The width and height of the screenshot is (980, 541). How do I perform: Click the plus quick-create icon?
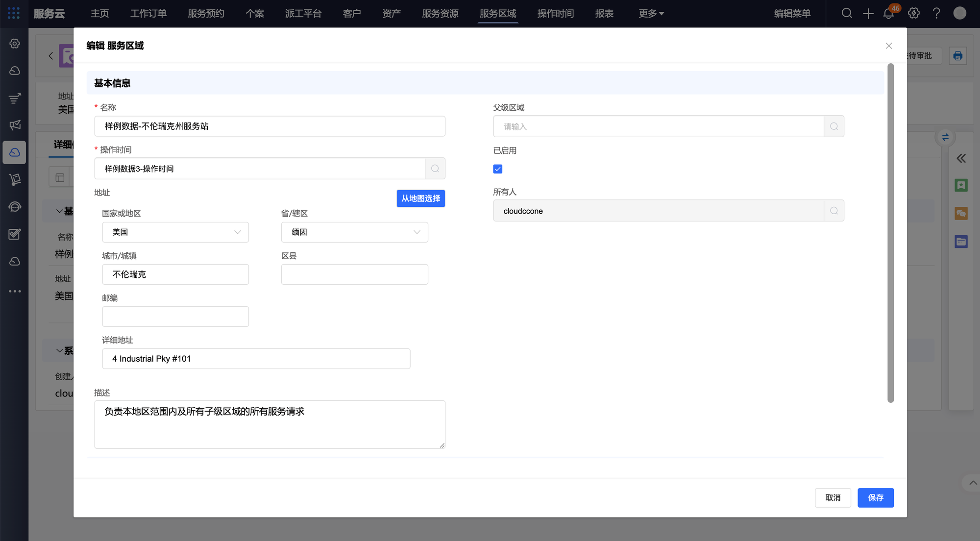tap(868, 14)
